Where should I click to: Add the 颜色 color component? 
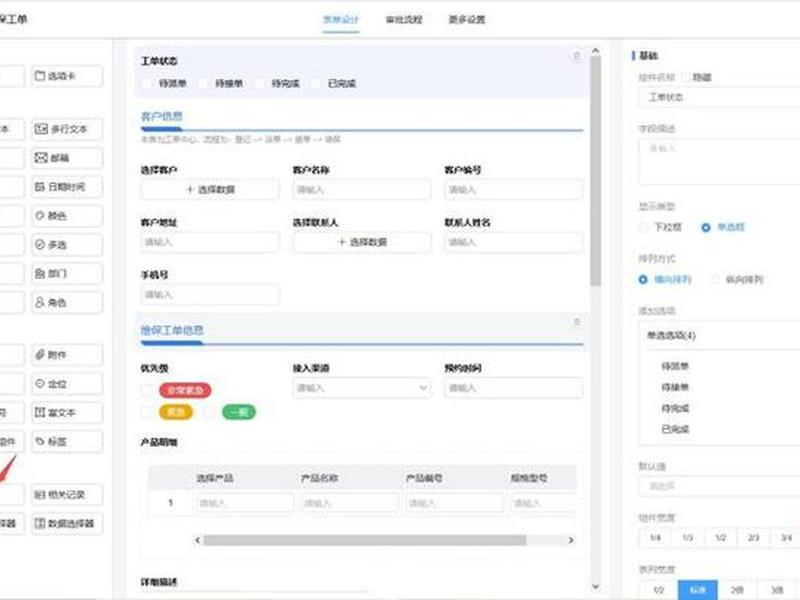67,216
